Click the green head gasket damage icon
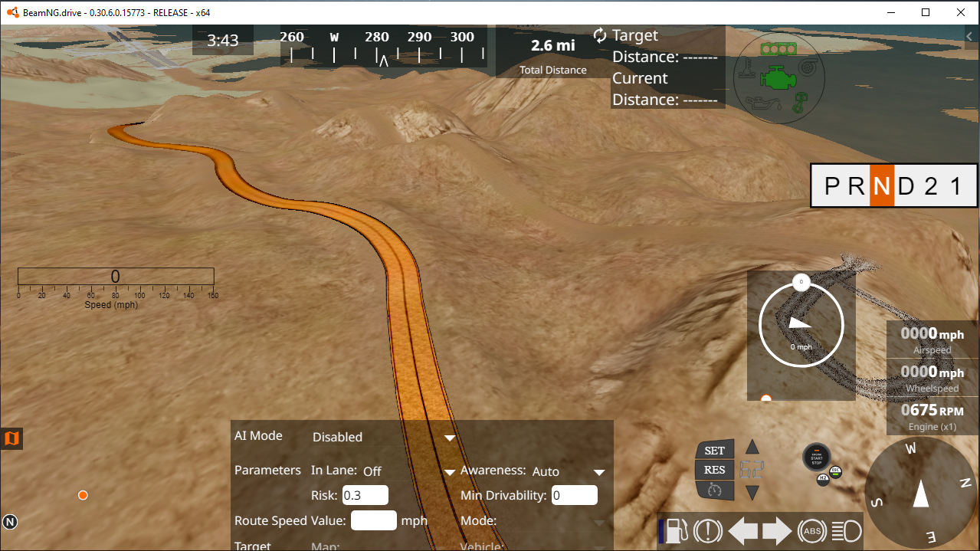Screen dimensions: 980x551 778,49
